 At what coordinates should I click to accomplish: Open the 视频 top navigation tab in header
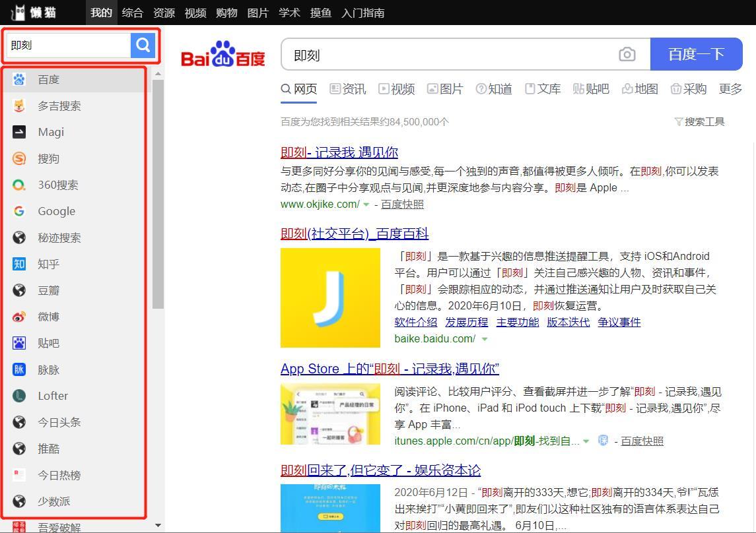click(195, 13)
